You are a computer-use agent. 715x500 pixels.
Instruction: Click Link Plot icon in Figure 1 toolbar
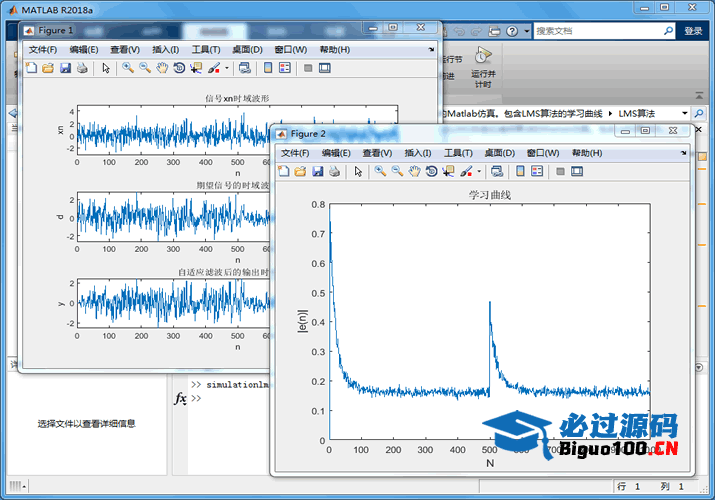point(245,68)
